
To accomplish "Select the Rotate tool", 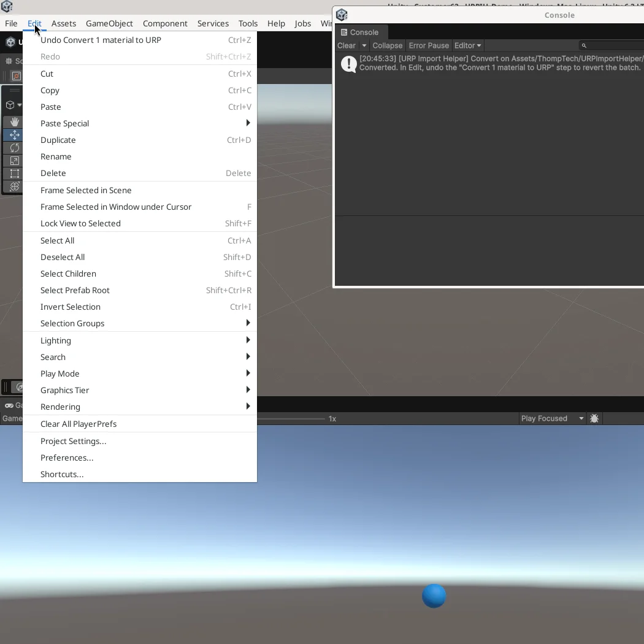I will coord(14,148).
